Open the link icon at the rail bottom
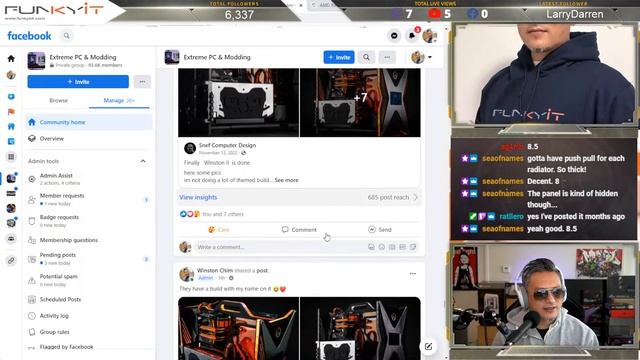640x360 pixels. pyautogui.click(x=11, y=260)
